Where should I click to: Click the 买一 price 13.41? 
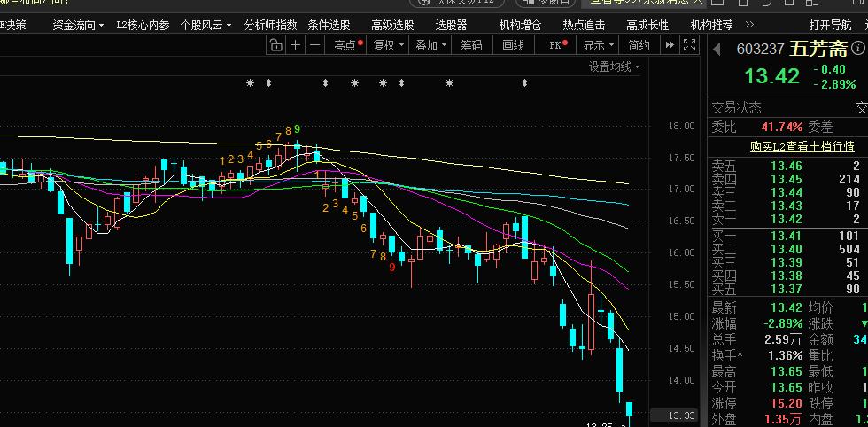tap(787, 236)
